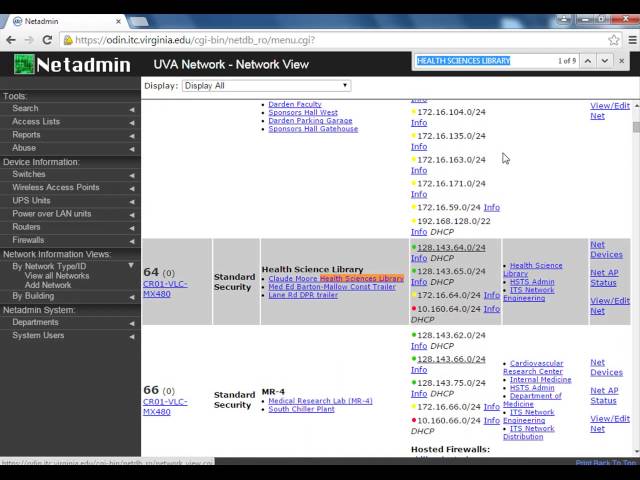The image size is (640, 480).
Task: Open Info link under 172.16.104.0/24
Action: click(x=419, y=123)
